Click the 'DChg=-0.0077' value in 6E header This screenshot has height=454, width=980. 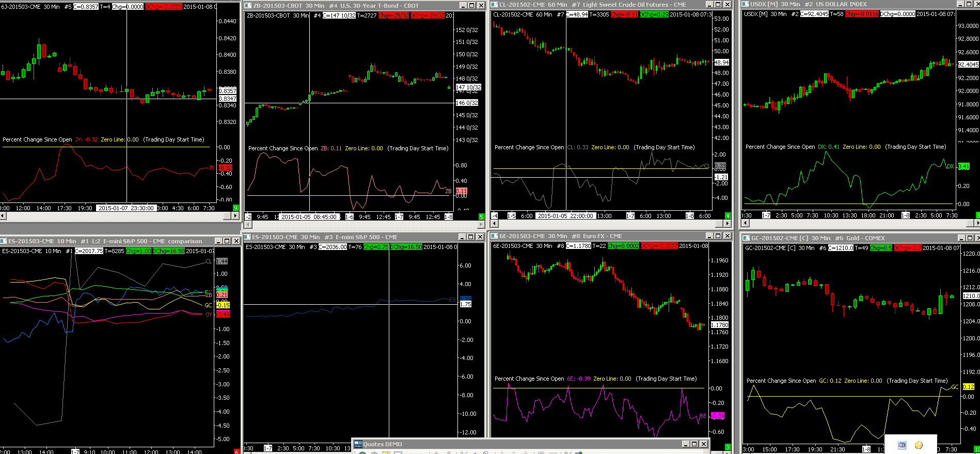[659, 246]
